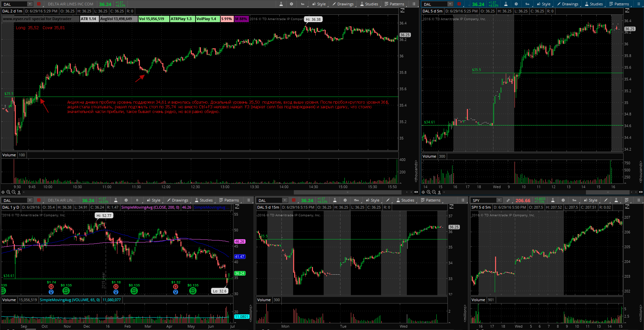Screen dimensions: 644x330
Task: Click the red earnings marker labeled $1.18
Action: click(116, 287)
